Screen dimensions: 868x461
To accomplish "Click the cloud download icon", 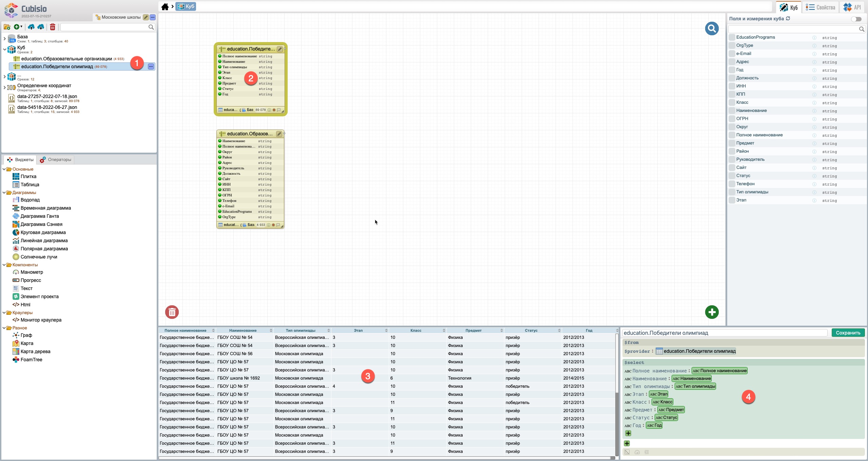I will (41, 27).
